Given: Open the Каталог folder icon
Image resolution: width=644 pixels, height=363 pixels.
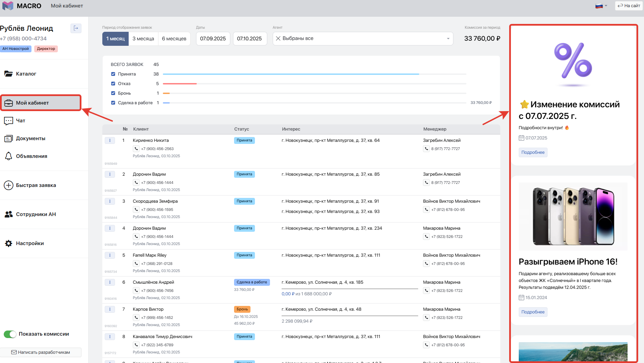Looking at the screenshot, I should click(9, 74).
